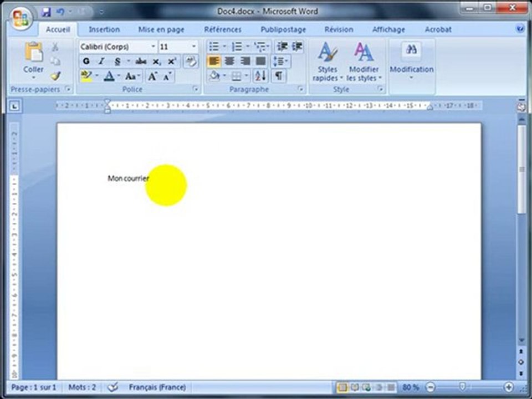
Task: Select the format painter brush
Action: coord(55,76)
